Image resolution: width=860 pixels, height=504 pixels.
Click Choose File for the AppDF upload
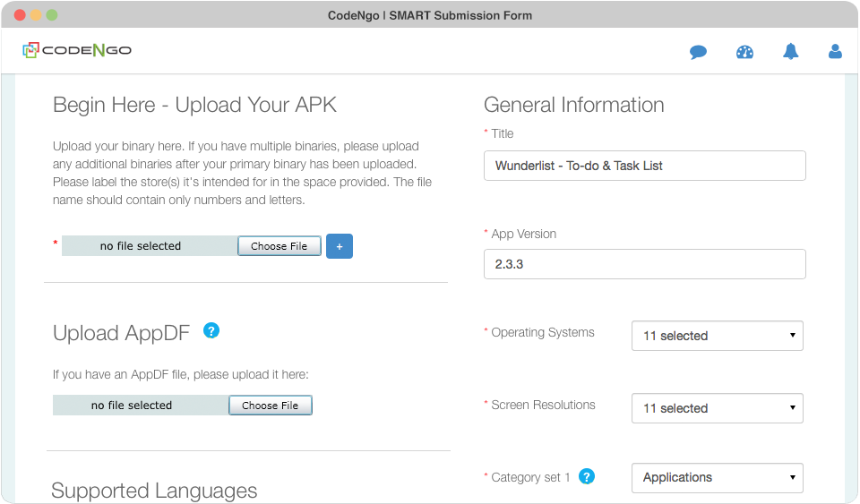(271, 406)
